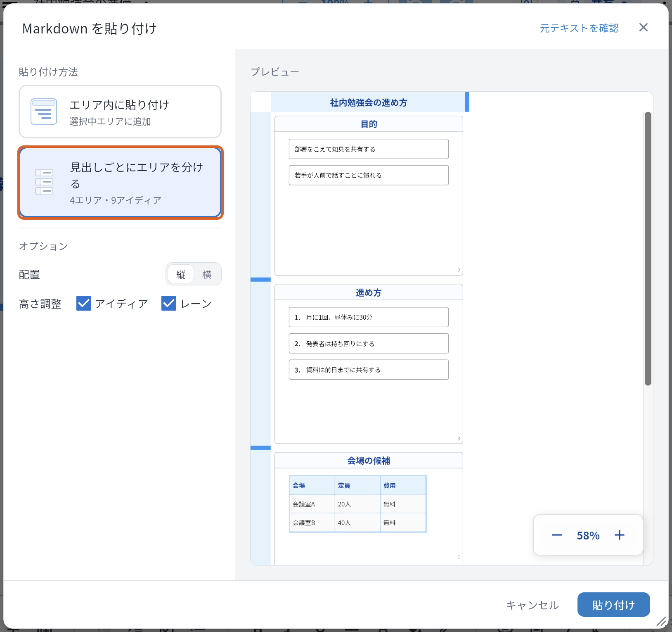Click the 会議室B table cell
672x632 pixels.
(x=312, y=523)
